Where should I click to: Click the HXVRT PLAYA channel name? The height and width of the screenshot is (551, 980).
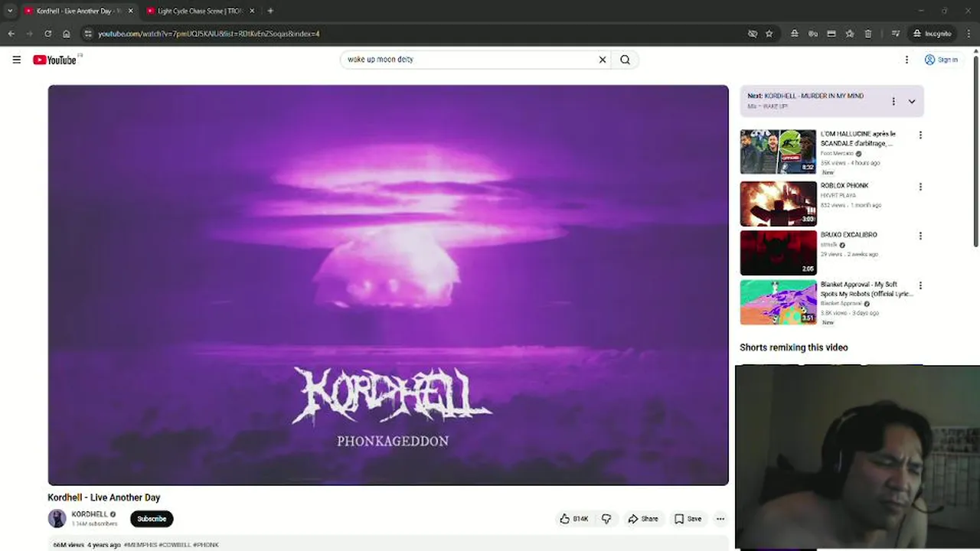(x=838, y=195)
